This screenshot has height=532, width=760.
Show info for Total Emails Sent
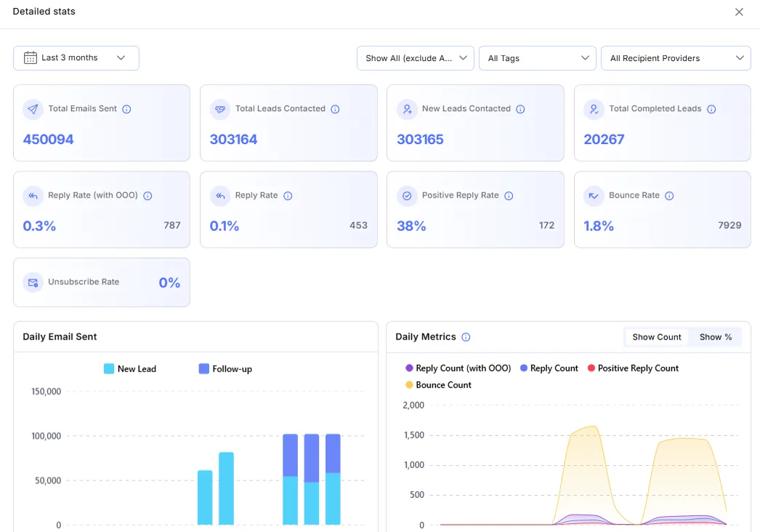(126, 109)
